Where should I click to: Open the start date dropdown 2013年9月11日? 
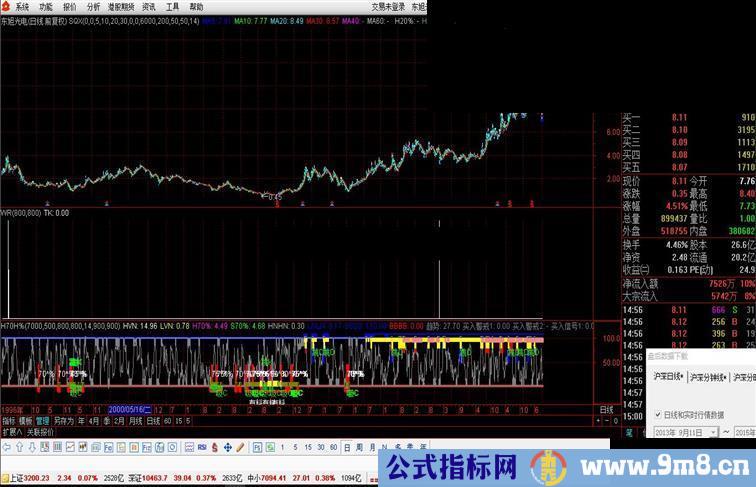pos(689,432)
